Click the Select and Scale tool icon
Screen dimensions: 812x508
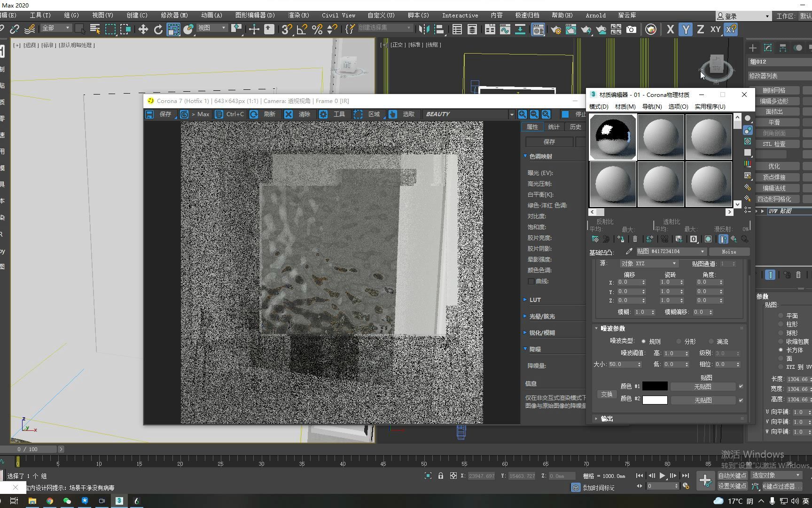tap(173, 30)
